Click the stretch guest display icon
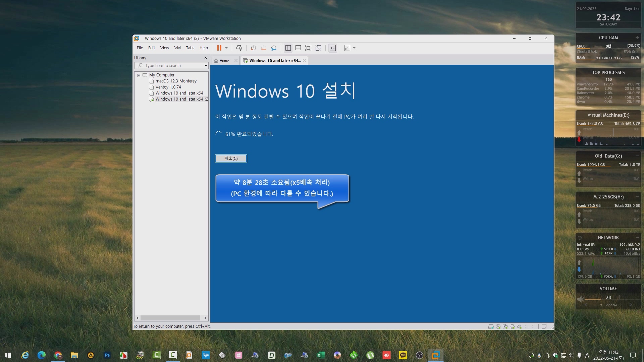644x362 pixels. click(347, 48)
